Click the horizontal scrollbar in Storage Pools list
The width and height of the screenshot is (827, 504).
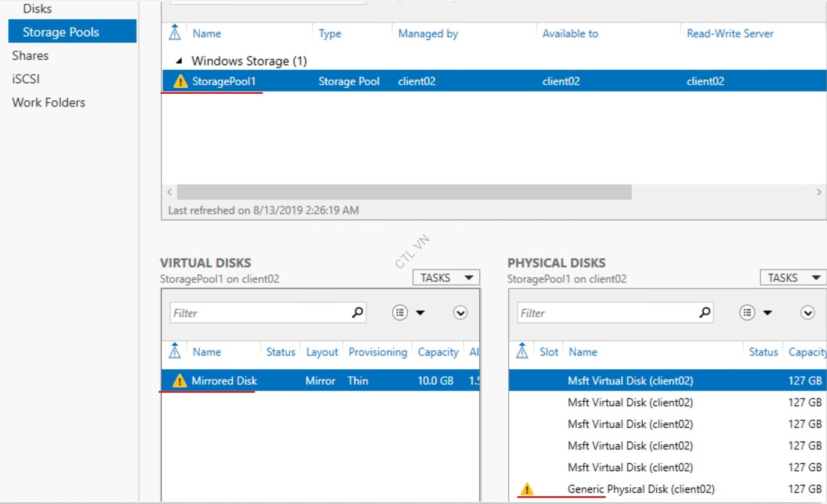404,192
